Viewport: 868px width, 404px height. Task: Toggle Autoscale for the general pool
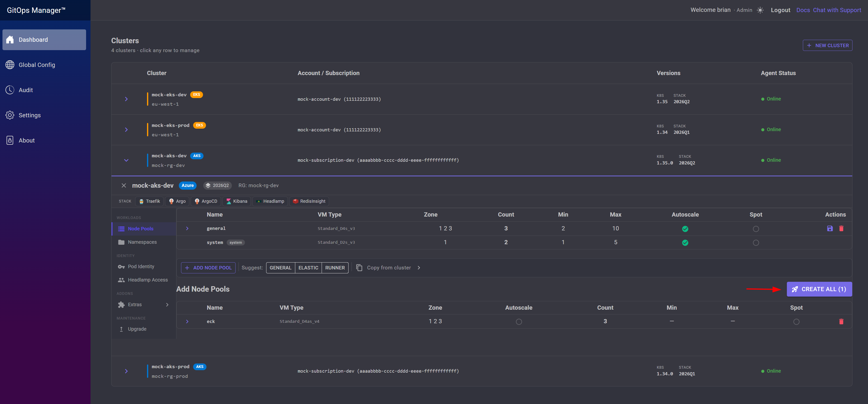click(685, 229)
